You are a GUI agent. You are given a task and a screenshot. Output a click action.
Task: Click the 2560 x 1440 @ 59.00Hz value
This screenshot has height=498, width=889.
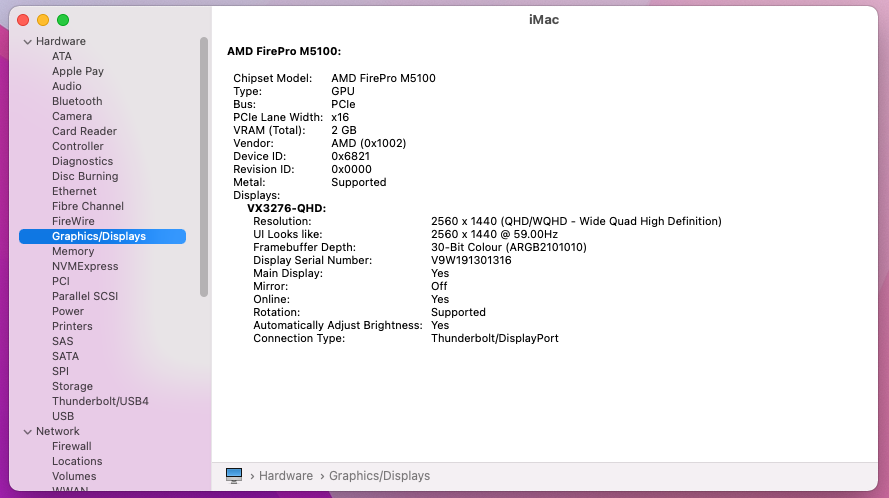[x=494, y=234]
